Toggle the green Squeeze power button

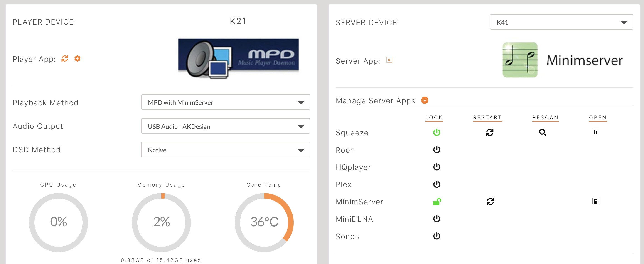coord(437,132)
